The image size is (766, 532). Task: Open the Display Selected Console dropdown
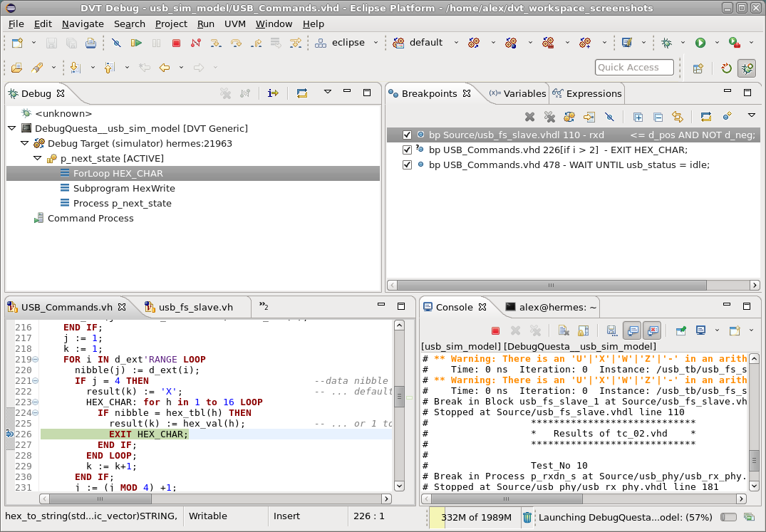tap(717, 330)
